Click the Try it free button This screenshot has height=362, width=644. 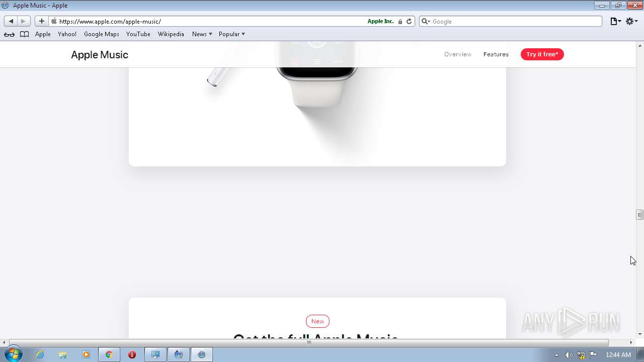542,54
